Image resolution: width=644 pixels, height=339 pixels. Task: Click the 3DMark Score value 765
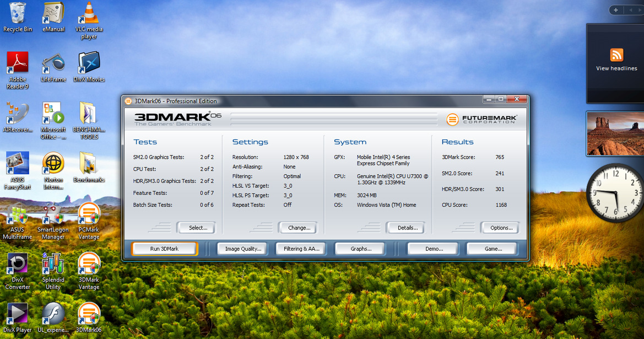click(500, 158)
